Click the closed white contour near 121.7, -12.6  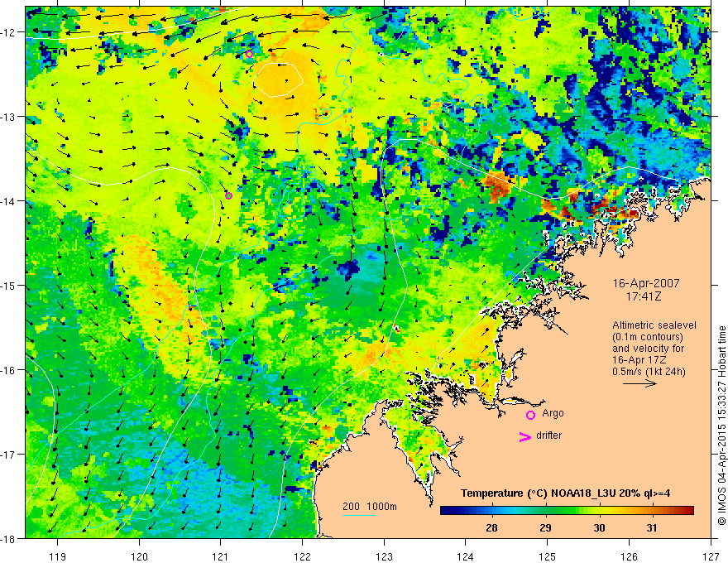coord(278,80)
